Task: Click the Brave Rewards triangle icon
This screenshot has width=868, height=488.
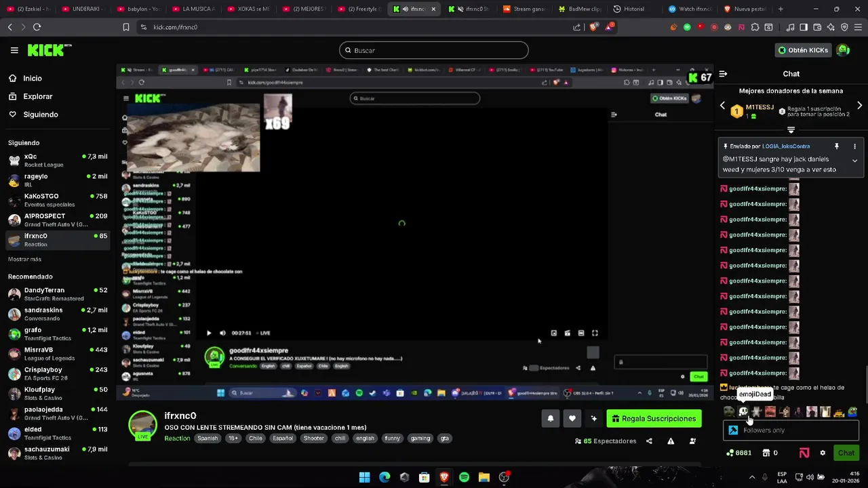Action: (x=610, y=27)
